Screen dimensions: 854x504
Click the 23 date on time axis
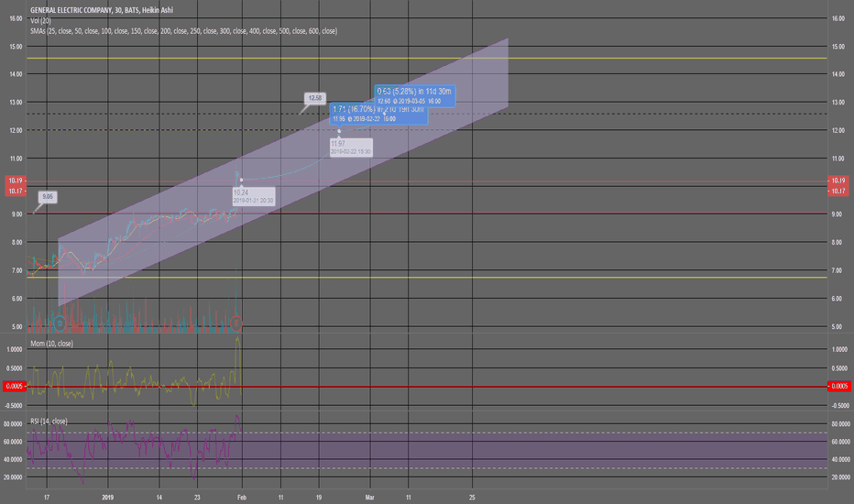(197, 498)
